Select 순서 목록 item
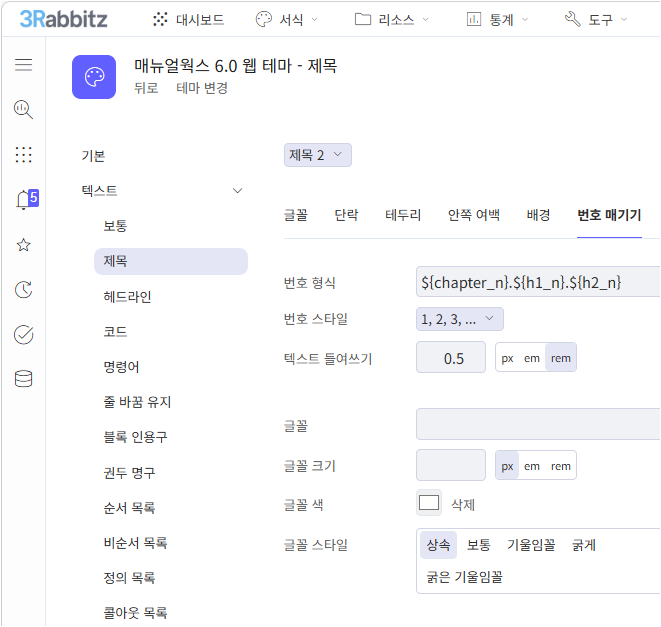661x627 pixels. [x=129, y=508]
